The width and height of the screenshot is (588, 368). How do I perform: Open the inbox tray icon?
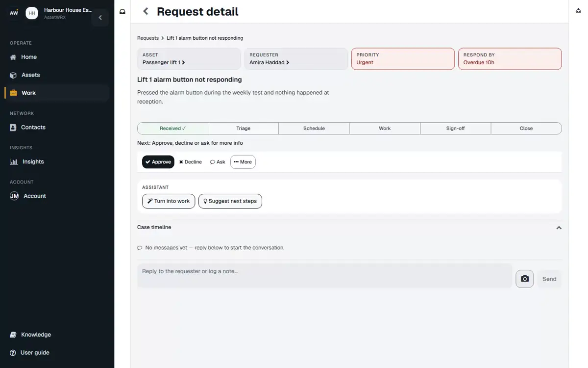pyautogui.click(x=122, y=11)
